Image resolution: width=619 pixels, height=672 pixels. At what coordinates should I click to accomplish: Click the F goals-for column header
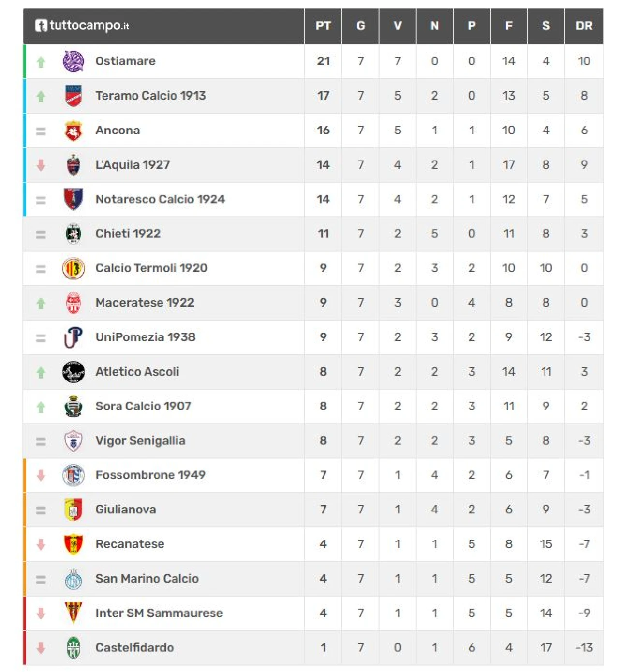tap(509, 26)
